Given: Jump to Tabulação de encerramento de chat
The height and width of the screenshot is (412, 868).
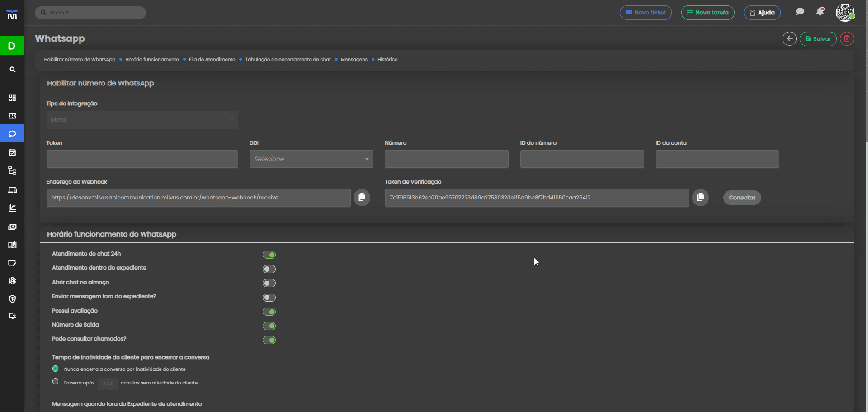Looking at the screenshot, I should pyautogui.click(x=288, y=60).
